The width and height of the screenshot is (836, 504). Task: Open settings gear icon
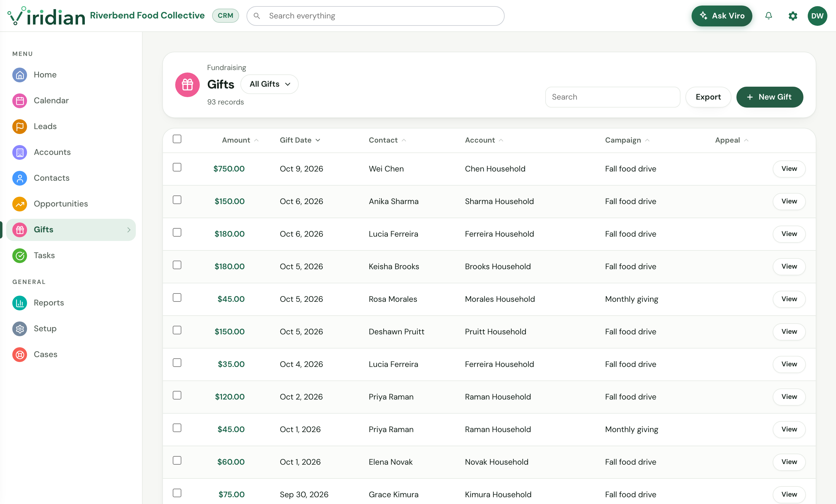(793, 16)
